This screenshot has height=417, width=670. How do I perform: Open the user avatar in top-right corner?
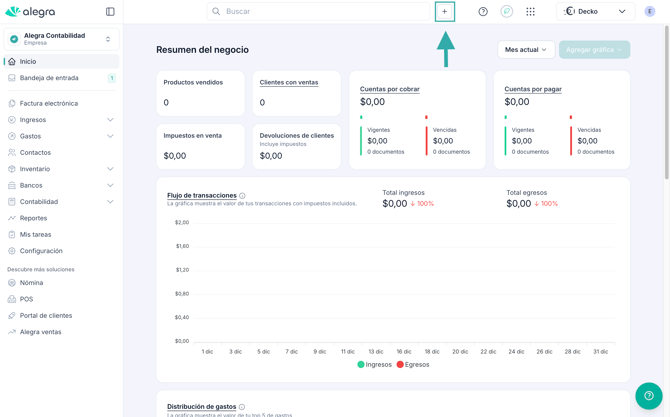coord(650,12)
